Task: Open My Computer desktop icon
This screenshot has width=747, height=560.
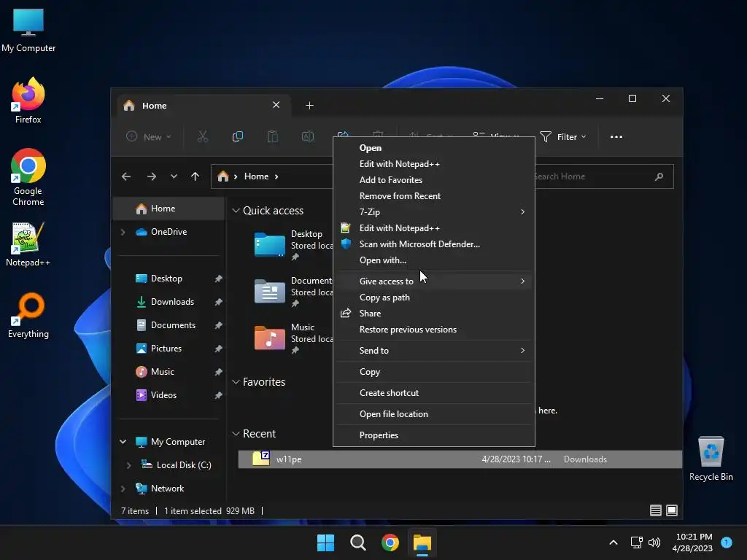Action: point(28,29)
